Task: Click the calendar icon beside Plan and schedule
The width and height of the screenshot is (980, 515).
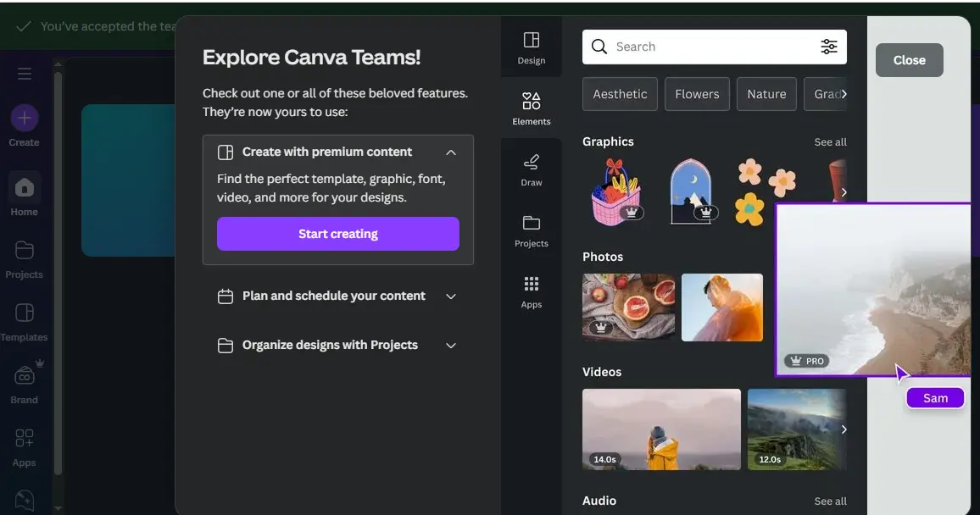Action: coord(225,296)
